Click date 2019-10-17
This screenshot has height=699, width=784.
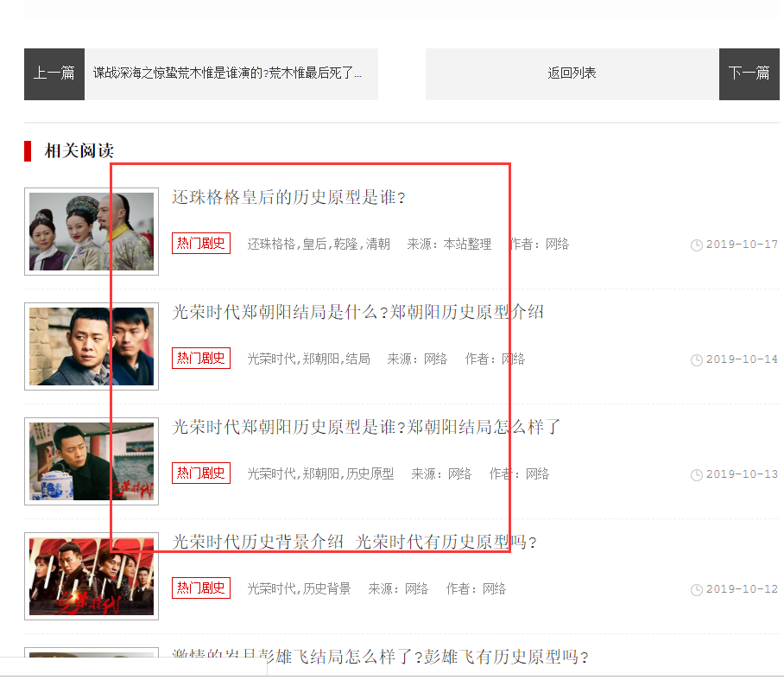tap(742, 245)
